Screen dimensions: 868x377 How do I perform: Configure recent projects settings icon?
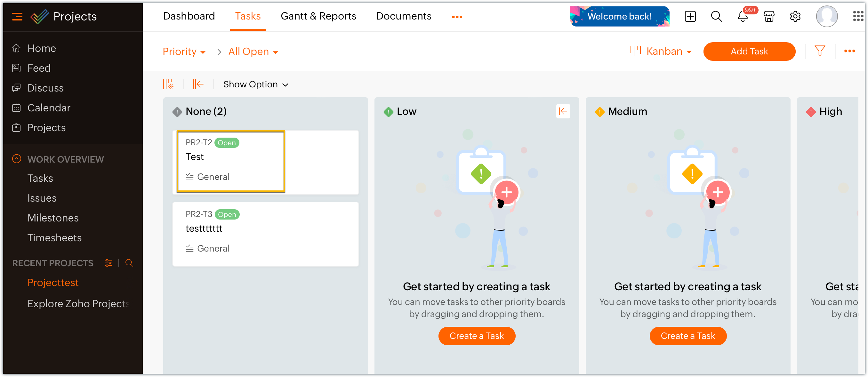[108, 263]
